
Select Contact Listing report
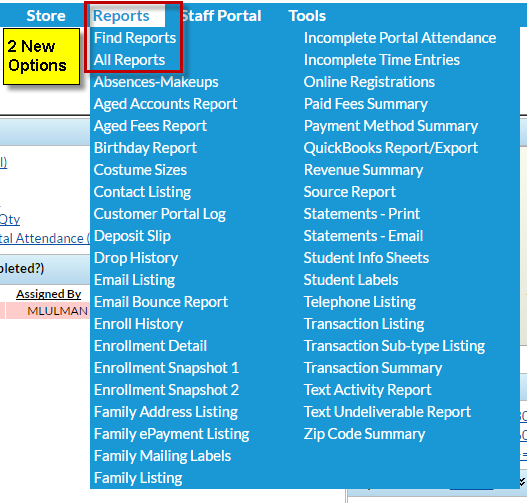[142, 192]
